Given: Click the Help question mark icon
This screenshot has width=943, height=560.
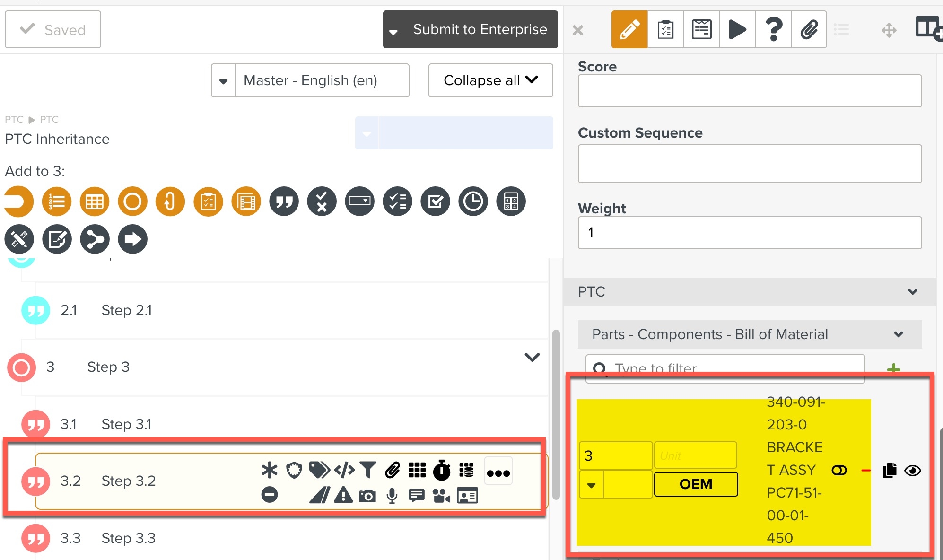Looking at the screenshot, I should [x=773, y=29].
